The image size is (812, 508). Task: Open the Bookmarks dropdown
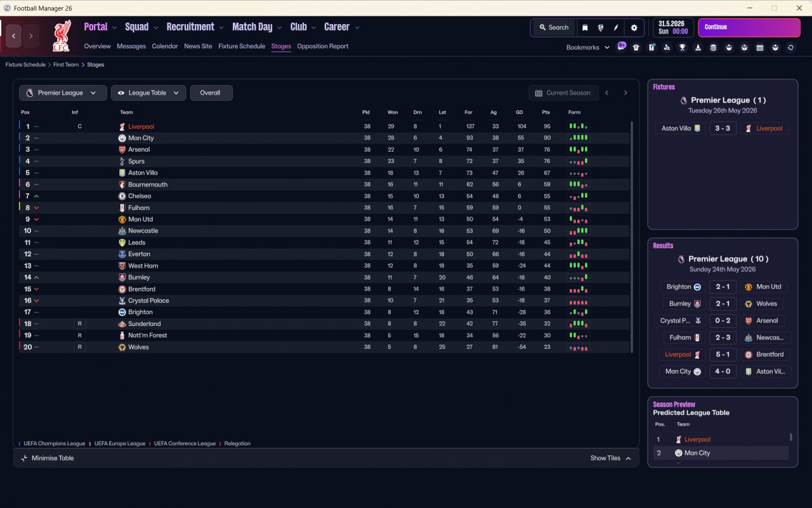point(587,48)
